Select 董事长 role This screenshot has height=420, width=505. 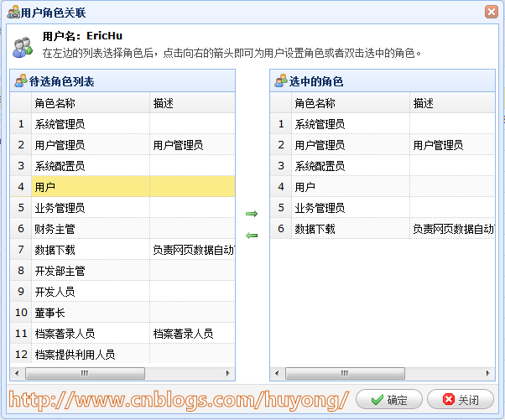pyautogui.click(x=50, y=313)
